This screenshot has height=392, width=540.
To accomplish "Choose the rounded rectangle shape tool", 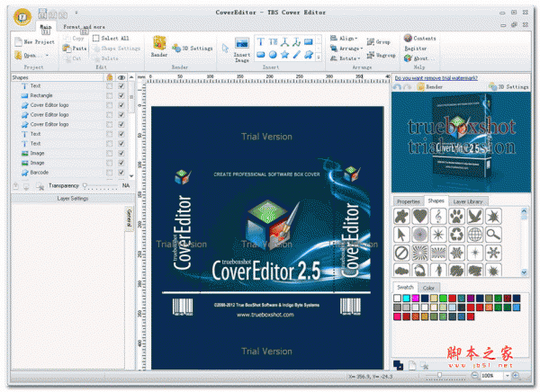I will (x=261, y=54).
